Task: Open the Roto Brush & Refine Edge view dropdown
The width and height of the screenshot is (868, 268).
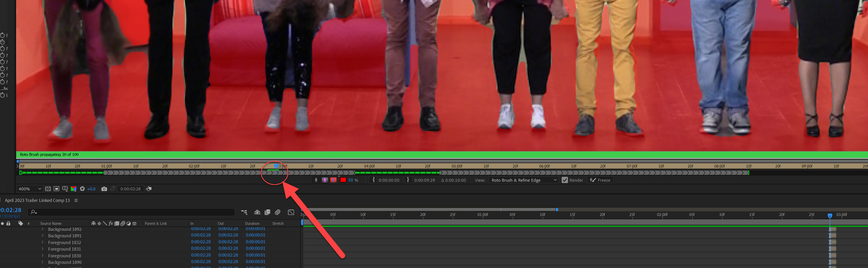Action: tap(523, 180)
